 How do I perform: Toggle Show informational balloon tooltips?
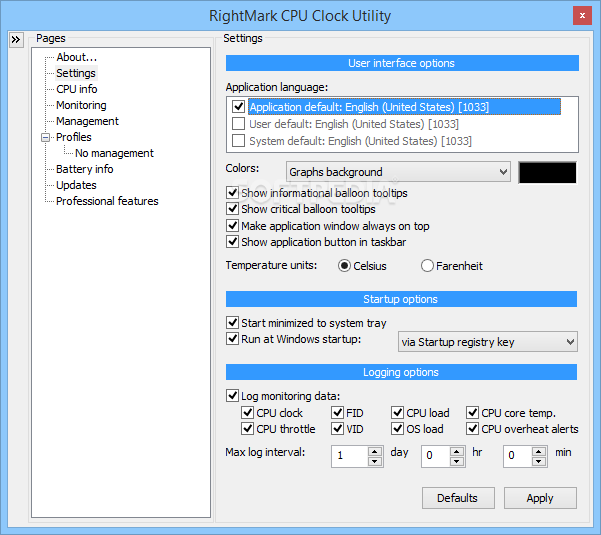click(x=233, y=192)
